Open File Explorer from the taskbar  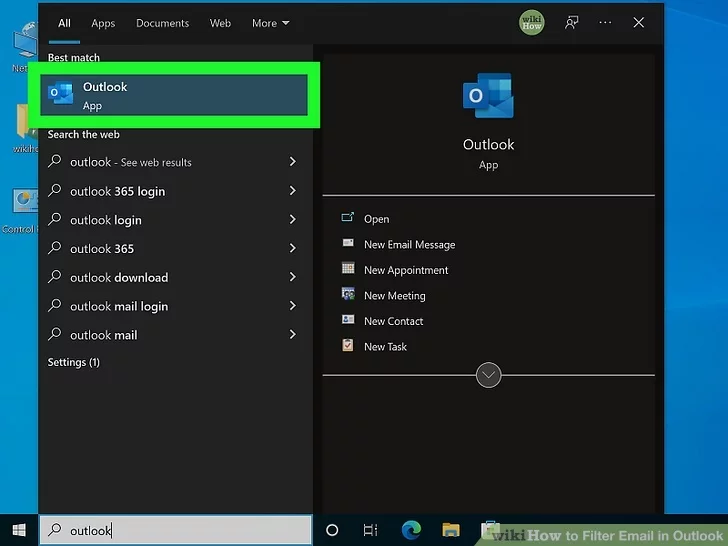point(451,530)
